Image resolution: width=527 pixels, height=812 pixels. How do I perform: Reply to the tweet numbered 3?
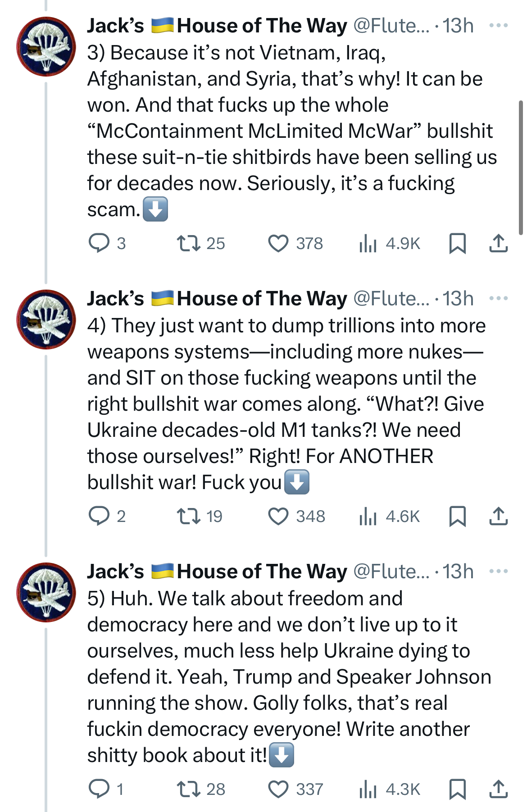[99, 243]
